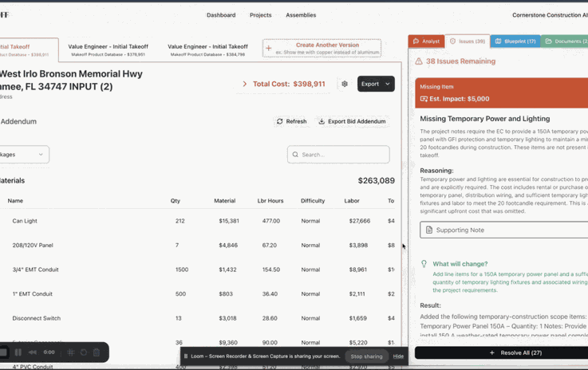Click the Est. Impact card icon
Image resolution: width=588 pixels, height=370 pixels.
coord(424,99)
